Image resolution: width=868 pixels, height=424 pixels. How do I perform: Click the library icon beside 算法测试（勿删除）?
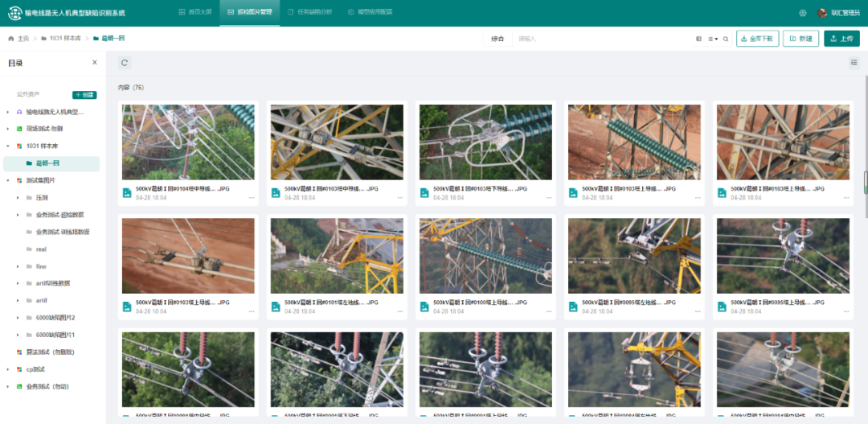pos(19,352)
